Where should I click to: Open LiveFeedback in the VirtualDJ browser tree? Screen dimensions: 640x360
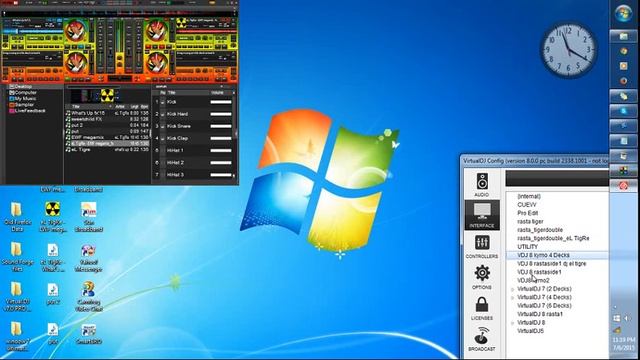(27, 111)
